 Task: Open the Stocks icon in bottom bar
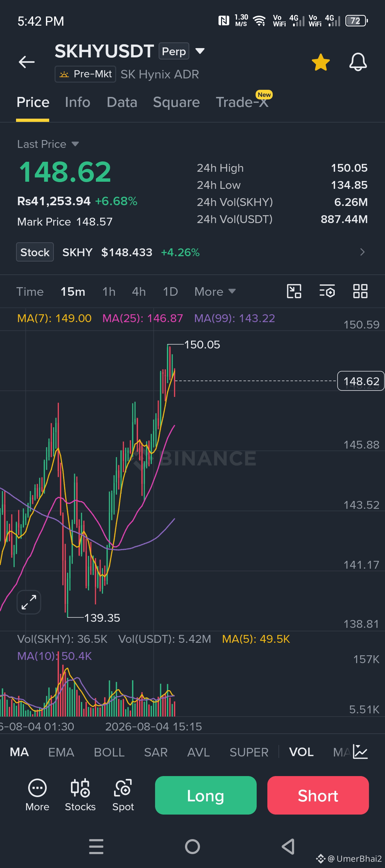click(x=80, y=795)
